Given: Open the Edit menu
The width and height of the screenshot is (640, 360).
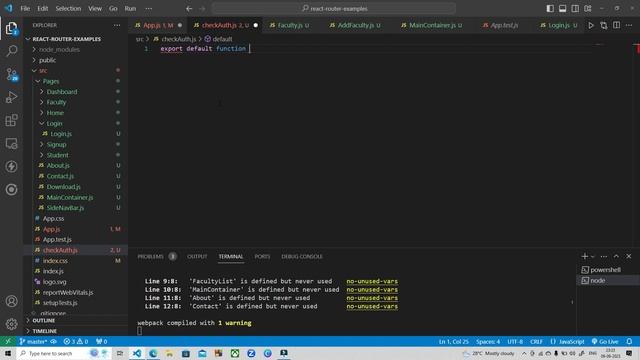Looking at the screenshot, I should (x=42, y=9).
